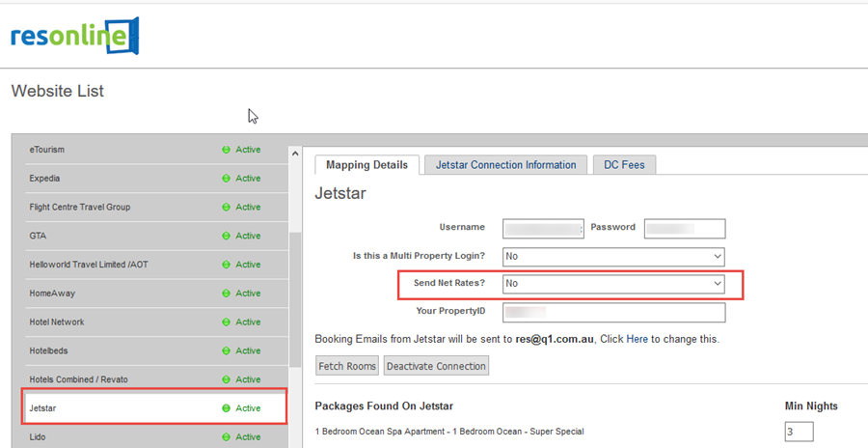Click the Packages Found On Jetstar heading

pyautogui.click(x=384, y=406)
